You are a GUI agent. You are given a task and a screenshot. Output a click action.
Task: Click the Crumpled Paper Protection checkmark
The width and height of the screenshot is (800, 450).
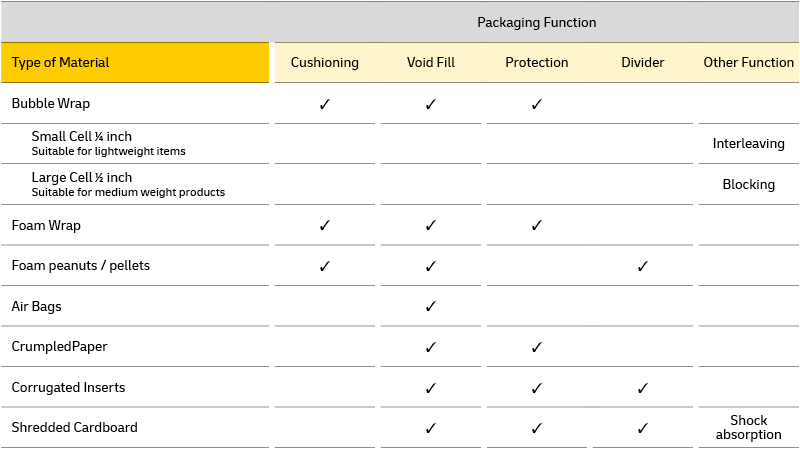536,347
